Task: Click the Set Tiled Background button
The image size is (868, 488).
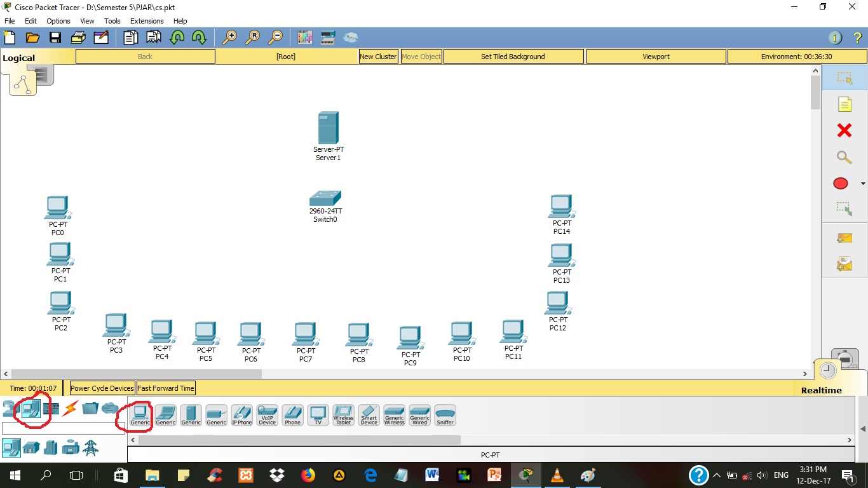Action: point(512,56)
